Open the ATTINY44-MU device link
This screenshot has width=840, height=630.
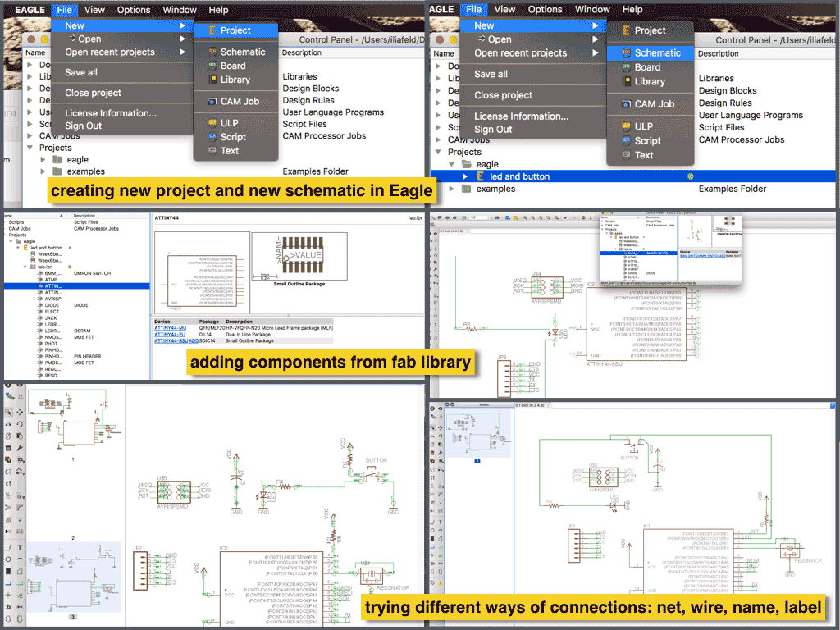[171, 328]
